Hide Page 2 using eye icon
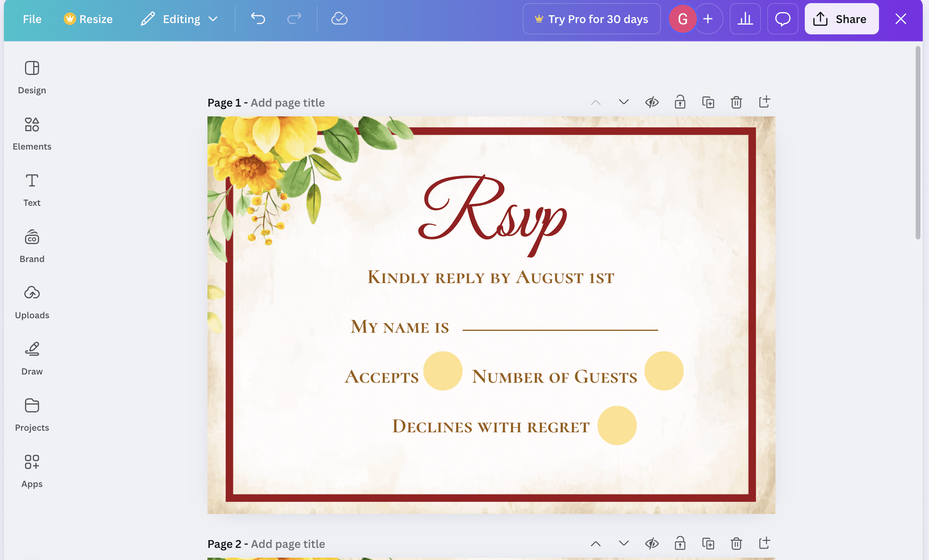Image resolution: width=929 pixels, height=560 pixels. point(652,544)
